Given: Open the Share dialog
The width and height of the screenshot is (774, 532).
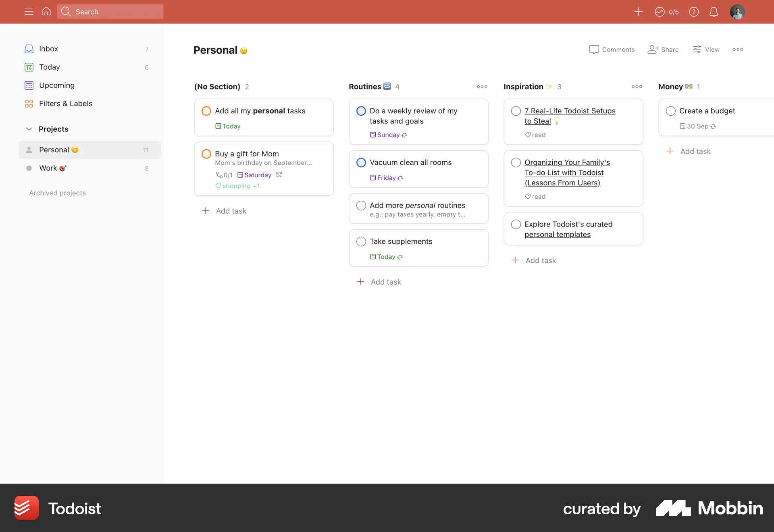Looking at the screenshot, I should tap(663, 49).
